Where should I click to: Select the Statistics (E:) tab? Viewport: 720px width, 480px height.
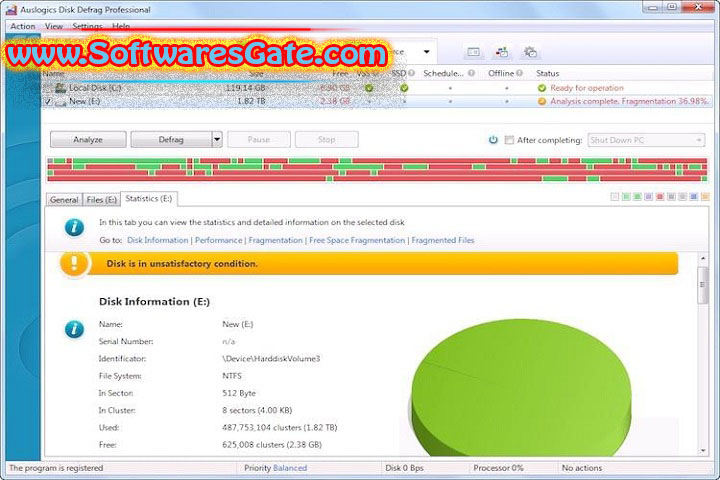pos(149,198)
